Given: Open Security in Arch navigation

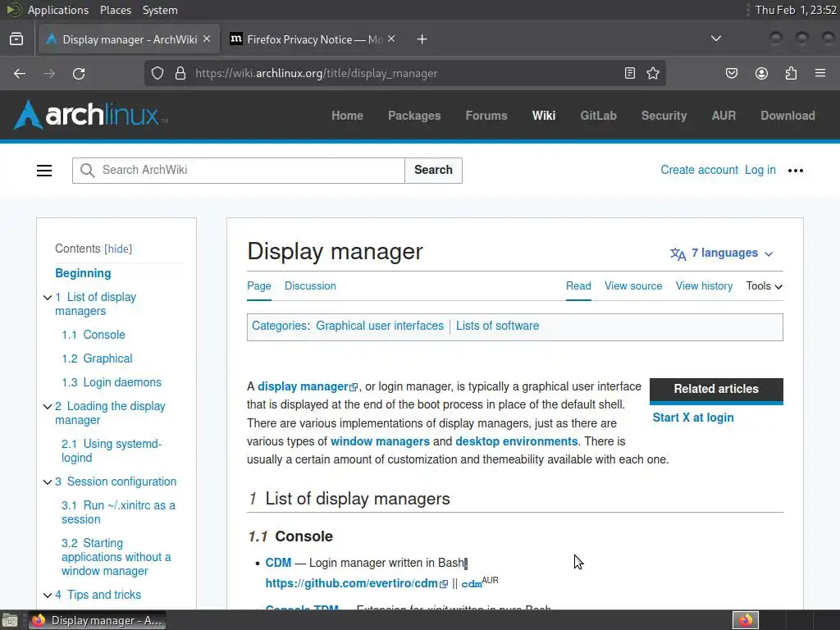Looking at the screenshot, I should [x=664, y=116].
